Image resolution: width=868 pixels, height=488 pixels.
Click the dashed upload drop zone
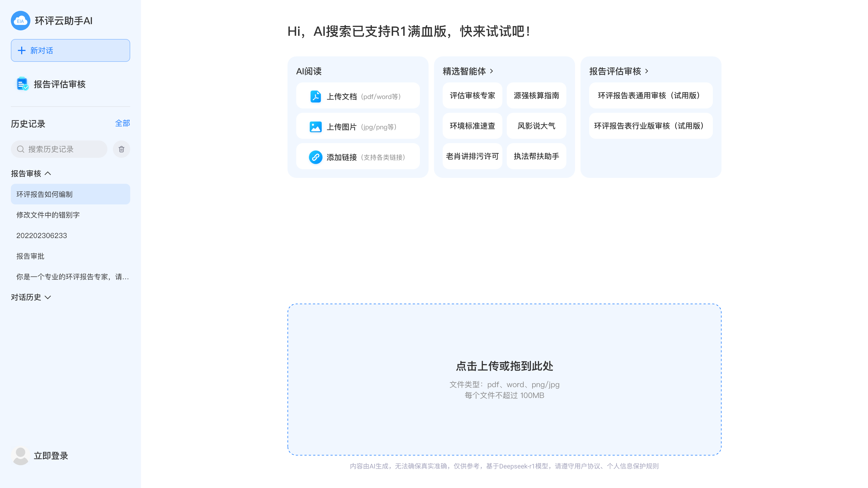point(504,379)
